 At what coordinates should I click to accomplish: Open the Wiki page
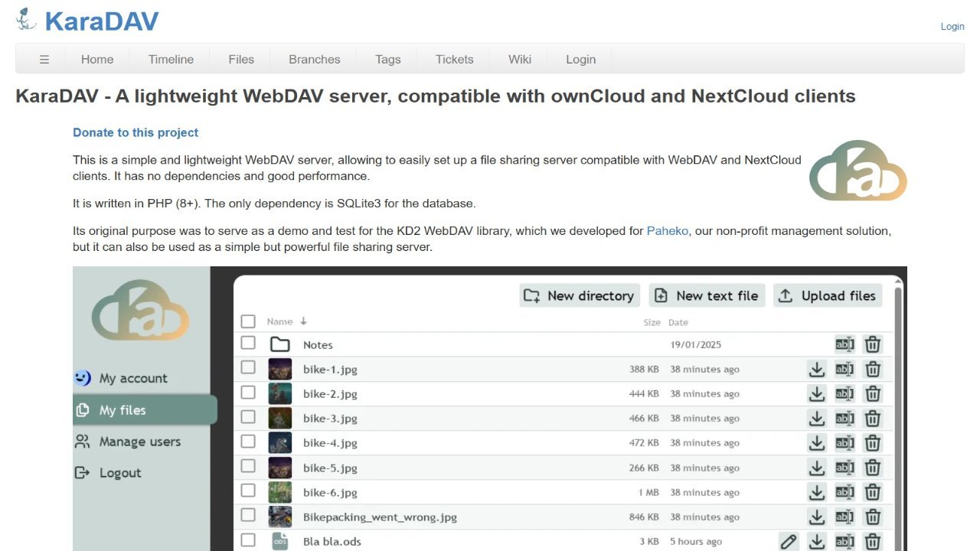[520, 59]
